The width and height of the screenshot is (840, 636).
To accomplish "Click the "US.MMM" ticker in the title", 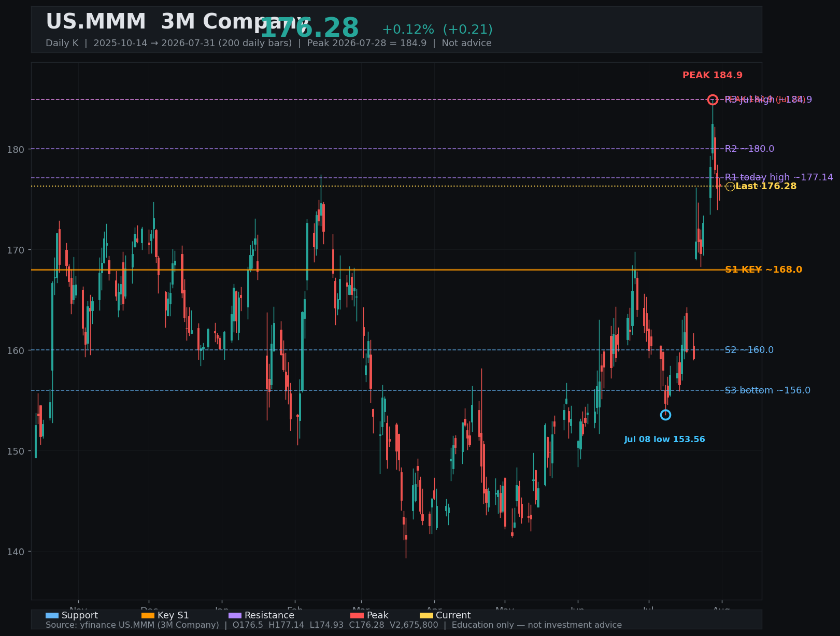I will [96, 22].
